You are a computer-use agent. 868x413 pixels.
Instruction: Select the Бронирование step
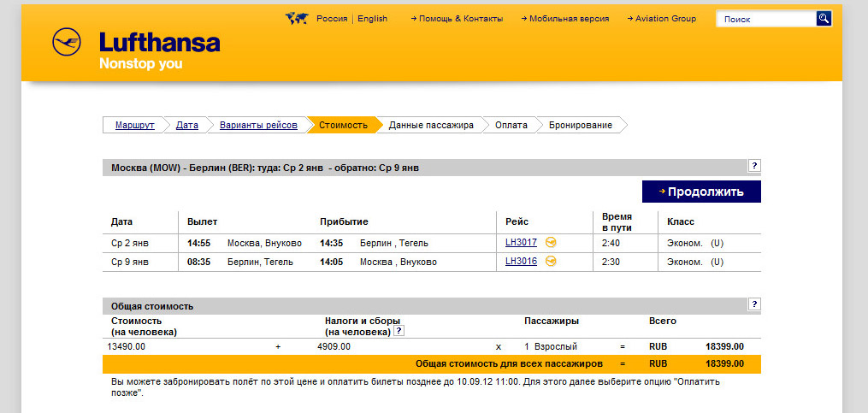click(581, 125)
